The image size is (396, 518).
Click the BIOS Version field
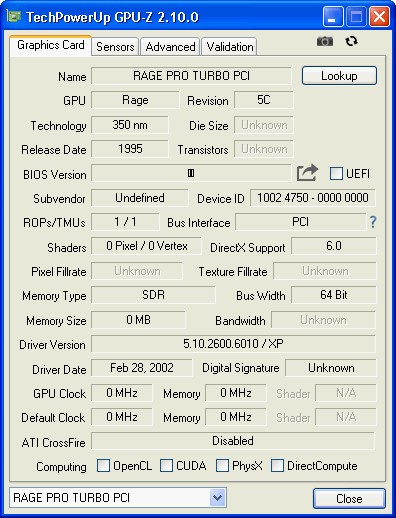[x=191, y=173]
